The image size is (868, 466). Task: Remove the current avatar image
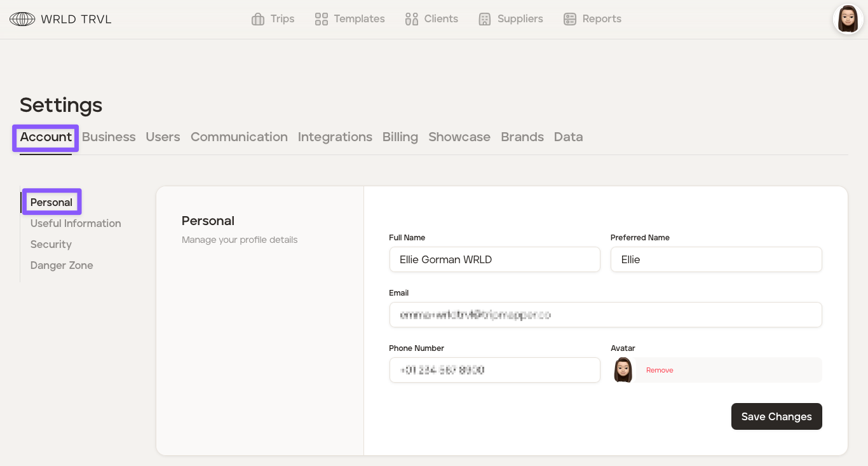(660, 370)
